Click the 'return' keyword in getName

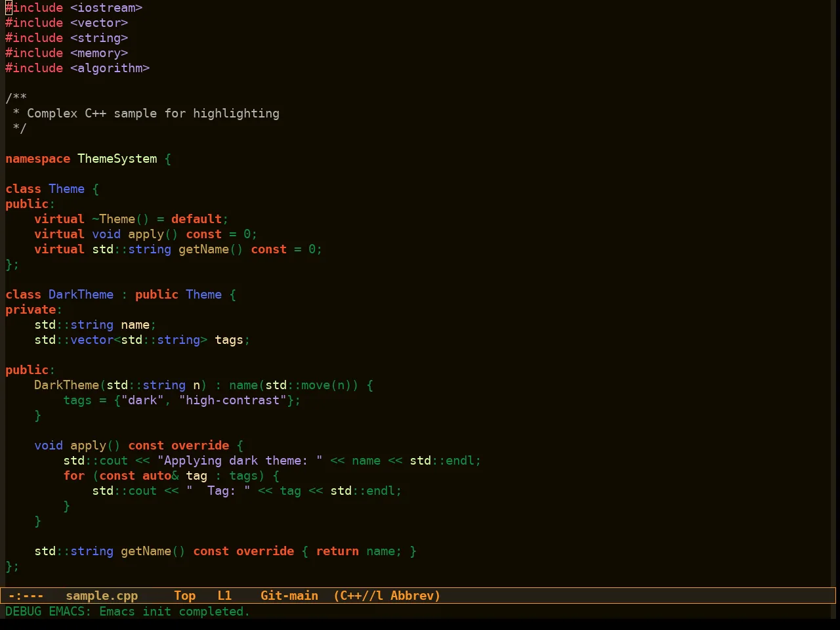tap(337, 551)
